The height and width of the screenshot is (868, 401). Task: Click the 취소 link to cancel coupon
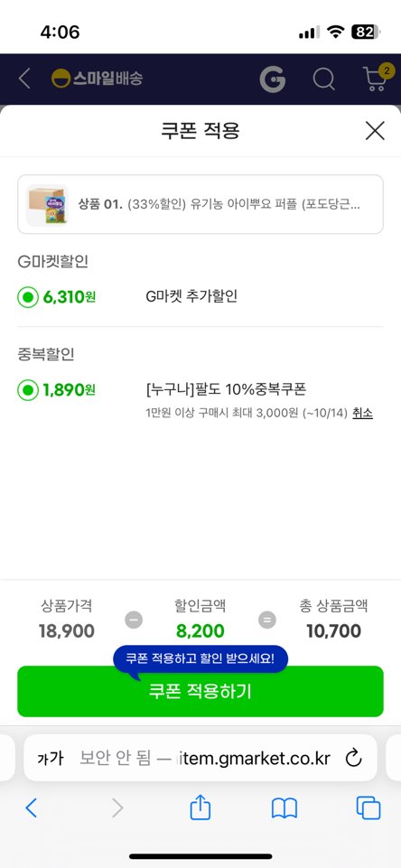[x=362, y=413]
